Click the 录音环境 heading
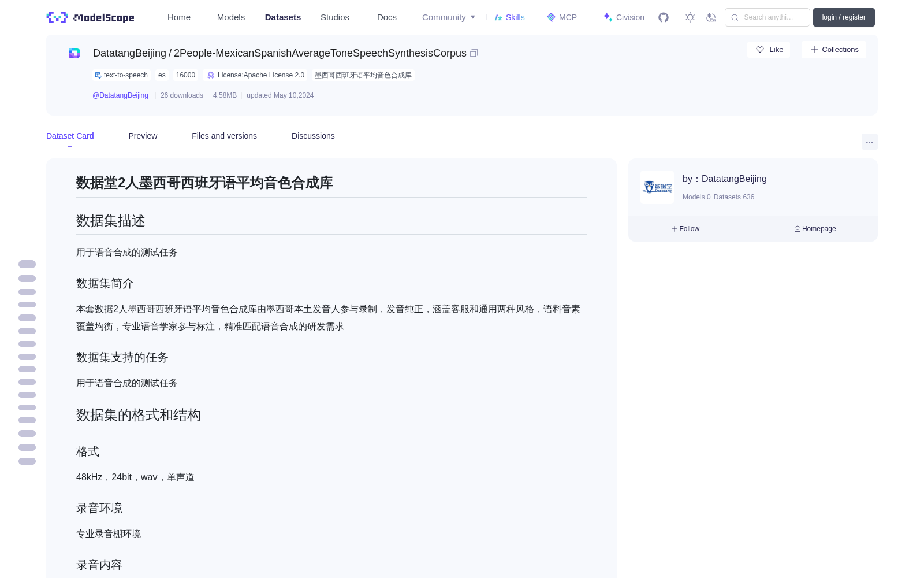Screen dimensions: 924x578 (99, 508)
